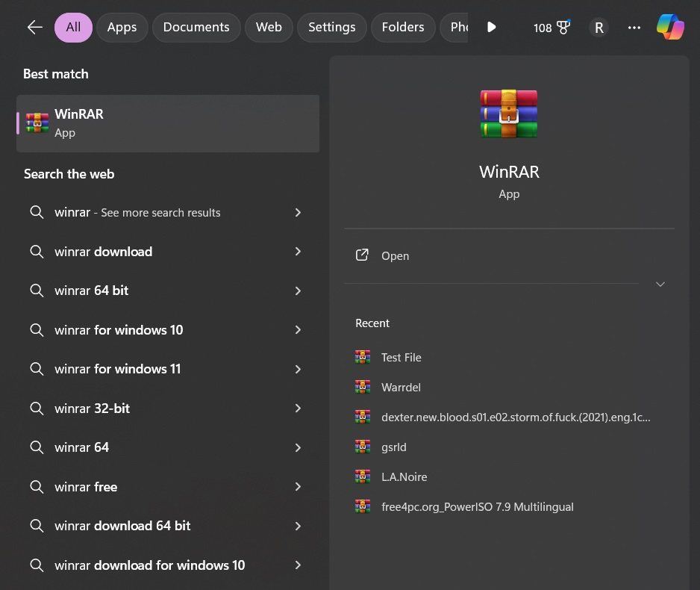Click search icon beside 'winrar - See more'
This screenshot has width=700, height=590.
point(37,212)
